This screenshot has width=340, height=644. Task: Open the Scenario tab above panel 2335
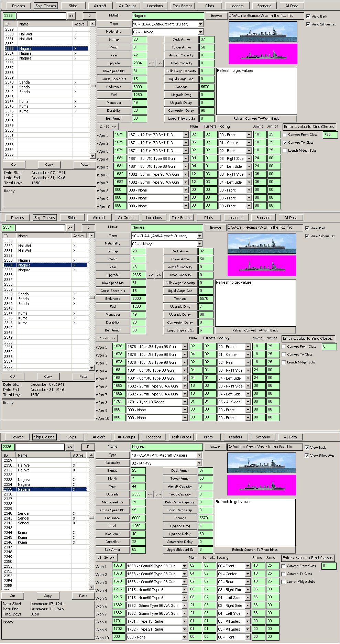[x=263, y=437]
